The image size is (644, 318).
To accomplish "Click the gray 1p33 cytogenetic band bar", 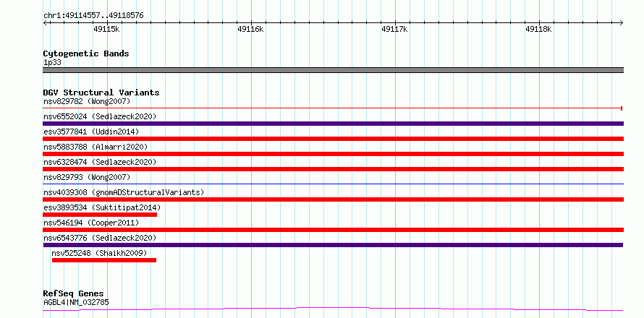I will (333, 70).
